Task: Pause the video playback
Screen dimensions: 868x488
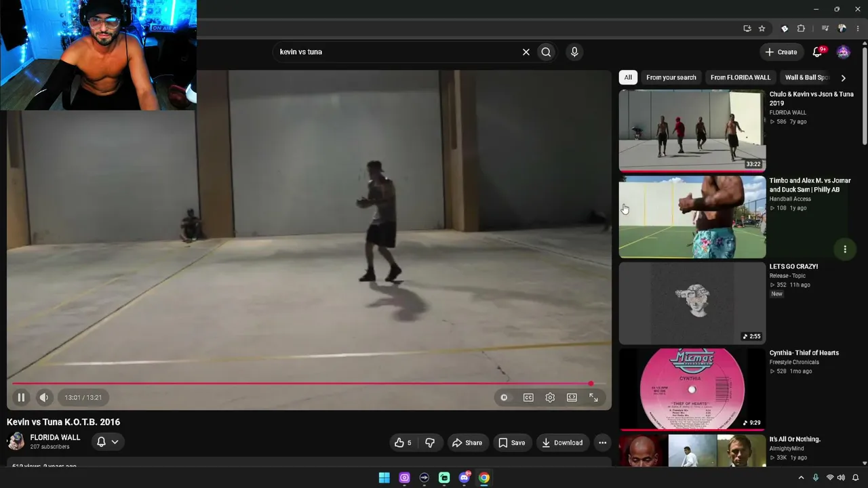Action: (21, 398)
